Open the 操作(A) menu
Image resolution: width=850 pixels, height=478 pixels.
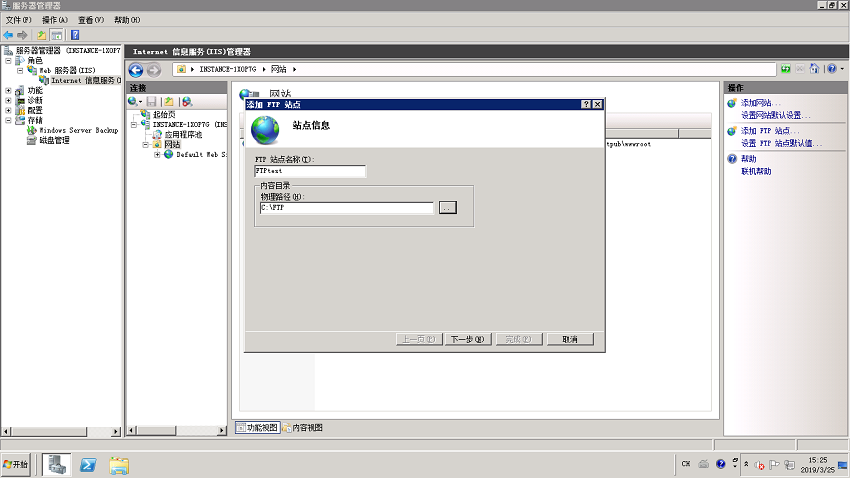click(x=55, y=20)
